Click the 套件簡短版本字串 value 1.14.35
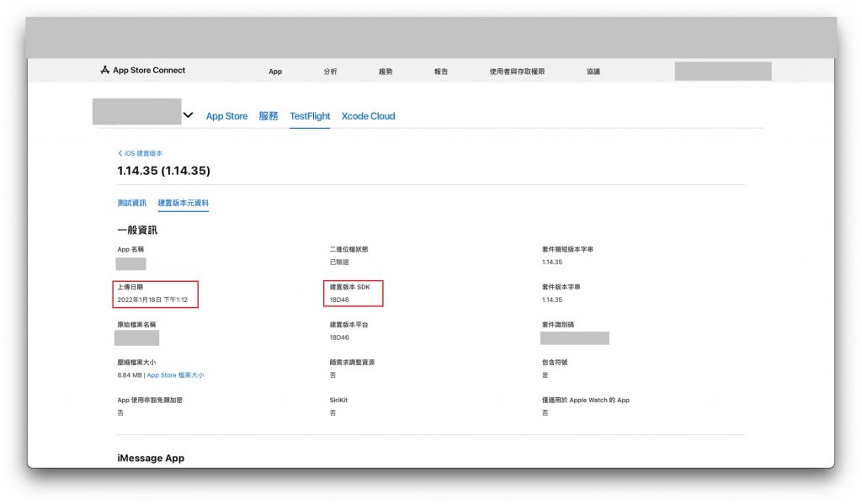The width and height of the screenshot is (862, 504). pyautogui.click(x=552, y=263)
